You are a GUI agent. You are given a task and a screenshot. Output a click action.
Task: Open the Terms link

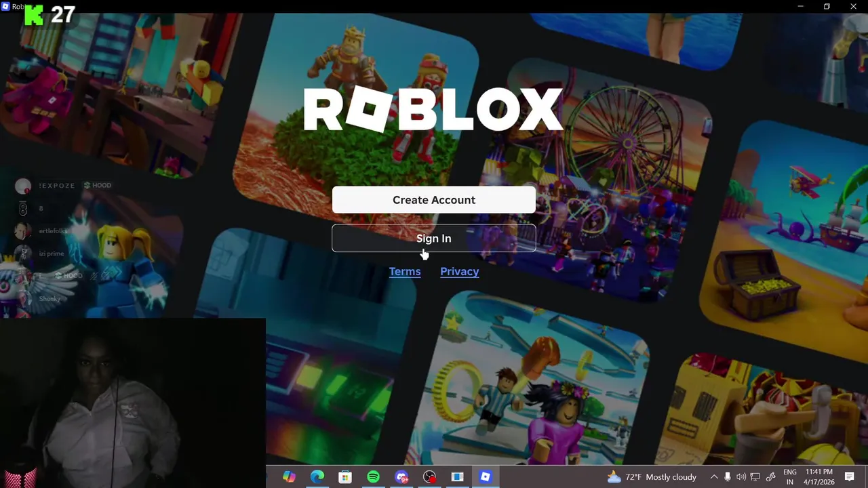[x=405, y=271]
